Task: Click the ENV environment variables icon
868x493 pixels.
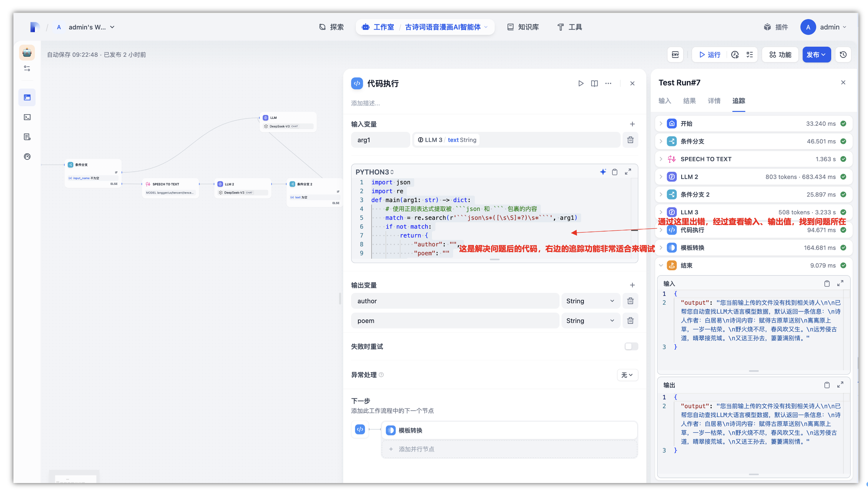Action: [675, 55]
